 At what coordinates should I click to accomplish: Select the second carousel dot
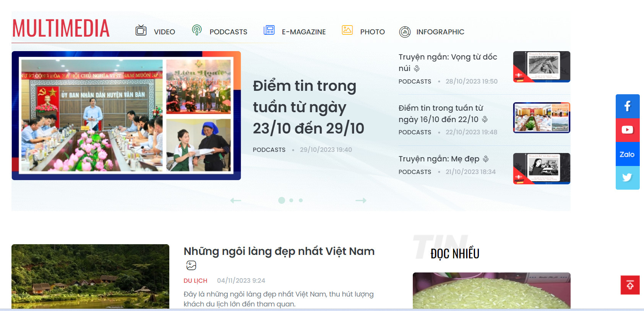tap(291, 200)
